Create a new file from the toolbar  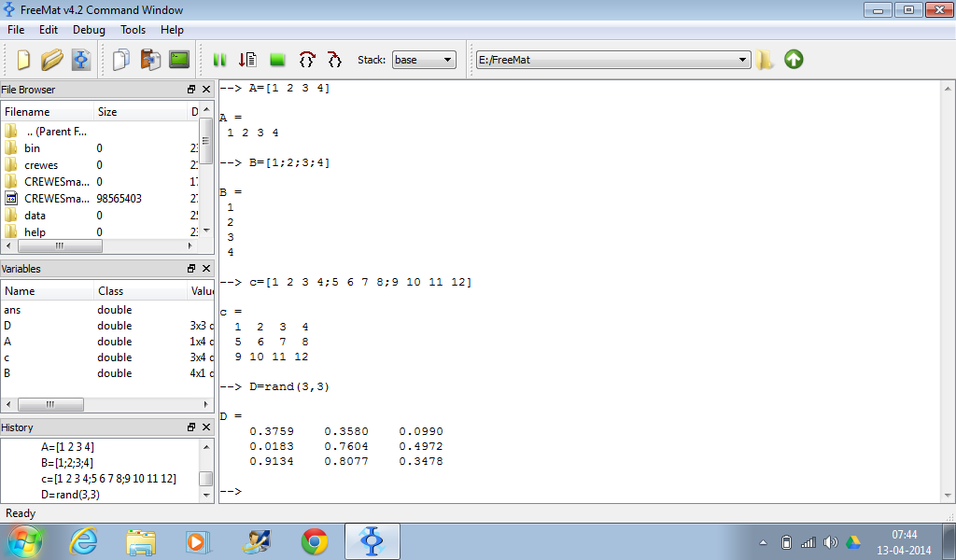23,60
